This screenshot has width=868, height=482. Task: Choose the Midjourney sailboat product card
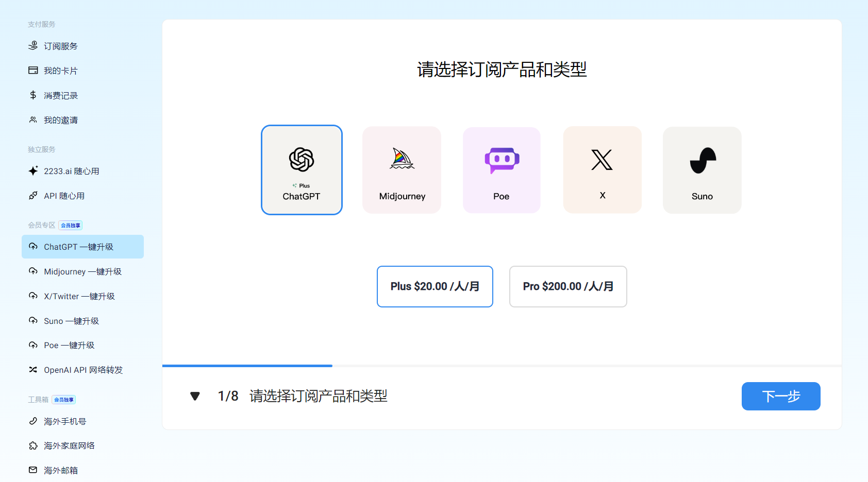[402, 170]
